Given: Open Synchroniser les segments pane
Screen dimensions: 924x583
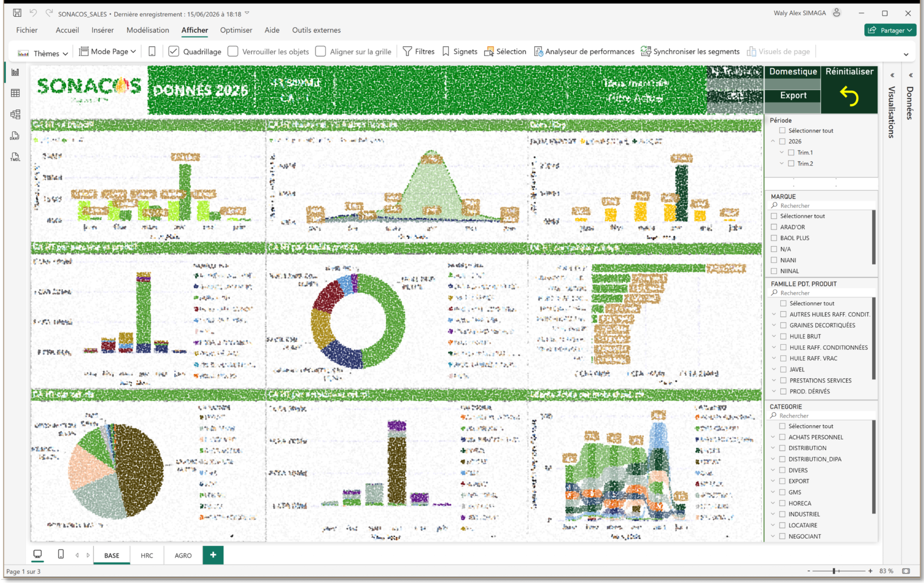Looking at the screenshot, I should (690, 51).
